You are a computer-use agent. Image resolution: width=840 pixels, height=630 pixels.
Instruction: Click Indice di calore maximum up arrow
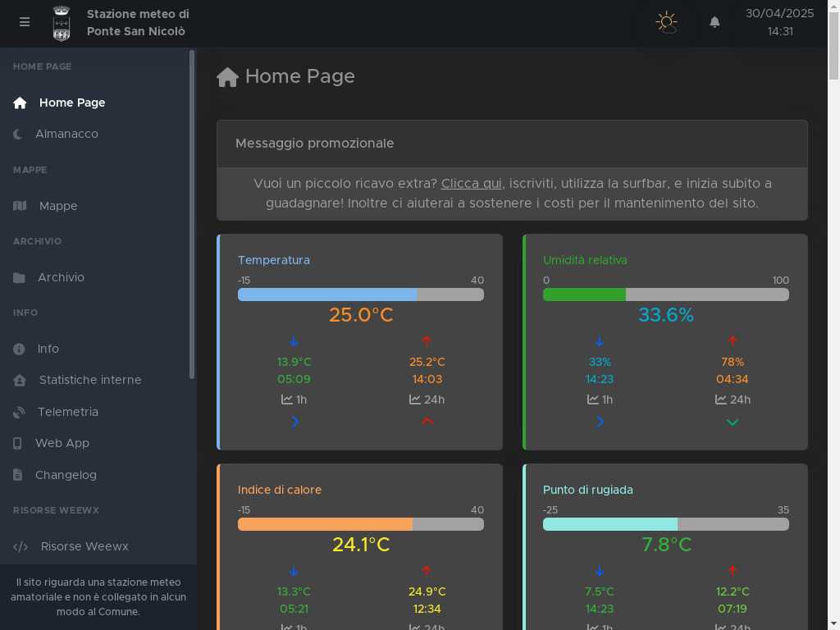(427, 571)
